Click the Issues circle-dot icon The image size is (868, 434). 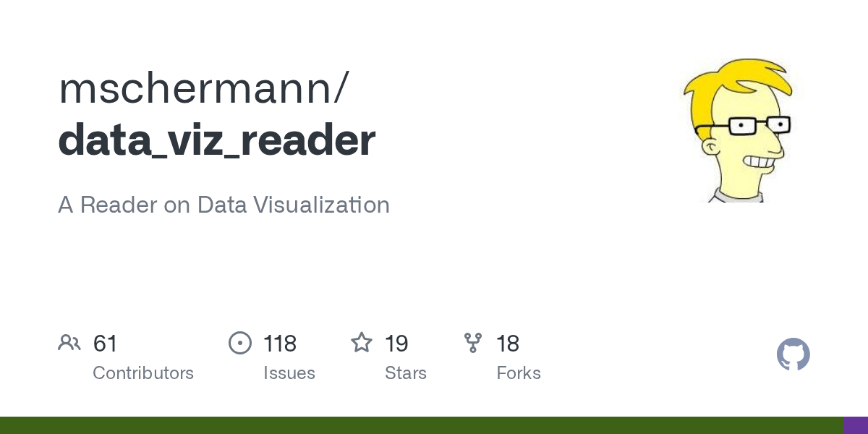tap(239, 343)
